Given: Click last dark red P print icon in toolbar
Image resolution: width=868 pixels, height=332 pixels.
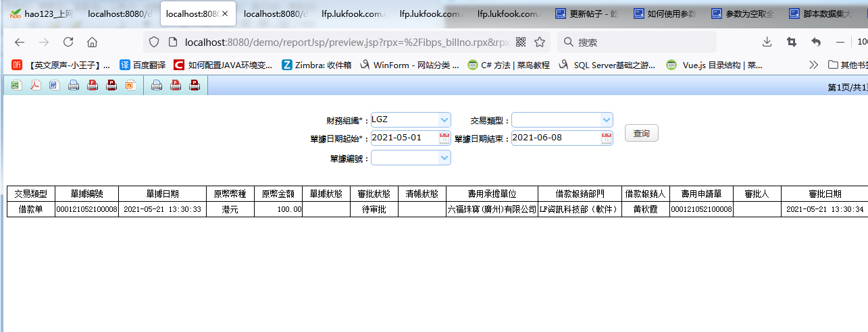Looking at the screenshot, I should (x=195, y=86).
